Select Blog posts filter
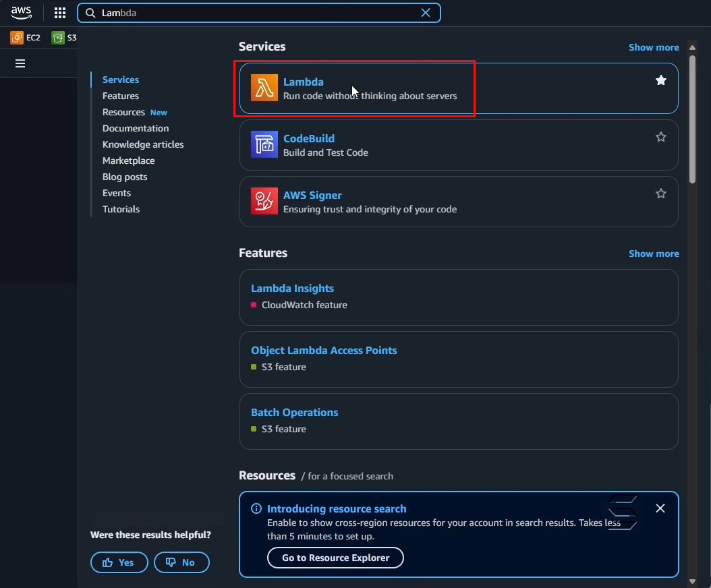Screen dimensions: 711x588 click(125, 177)
